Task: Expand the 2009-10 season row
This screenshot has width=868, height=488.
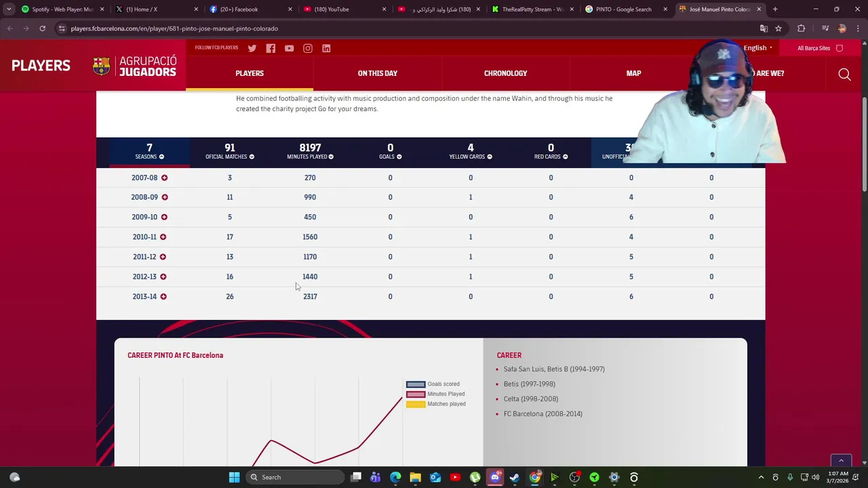Action: (x=164, y=217)
